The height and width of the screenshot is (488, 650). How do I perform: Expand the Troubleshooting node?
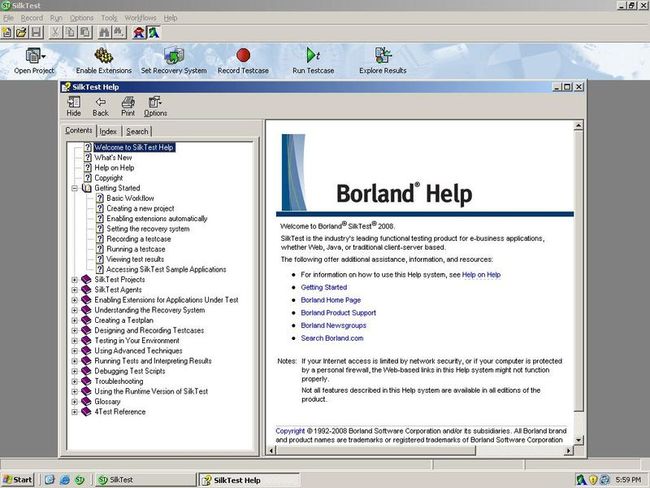click(75, 381)
